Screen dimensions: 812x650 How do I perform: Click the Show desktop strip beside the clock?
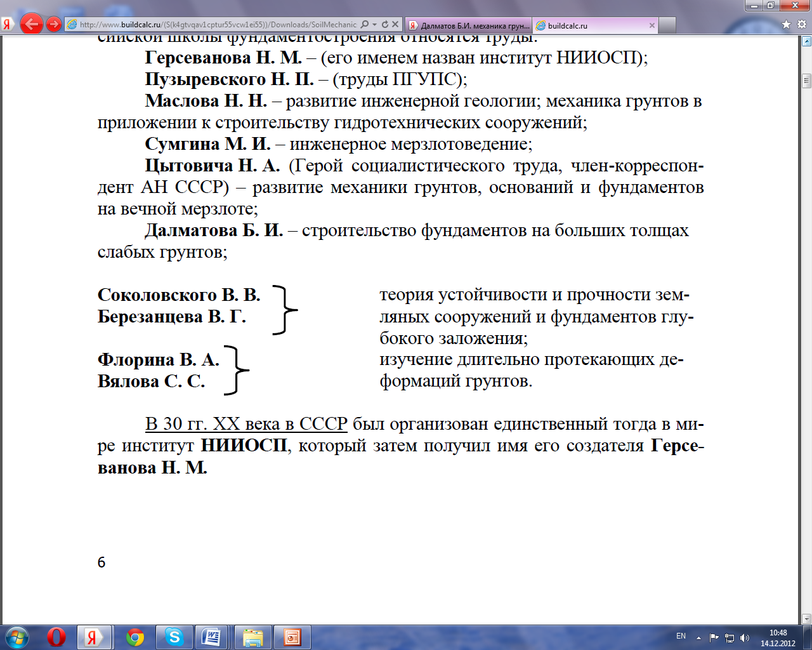point(807,637)
